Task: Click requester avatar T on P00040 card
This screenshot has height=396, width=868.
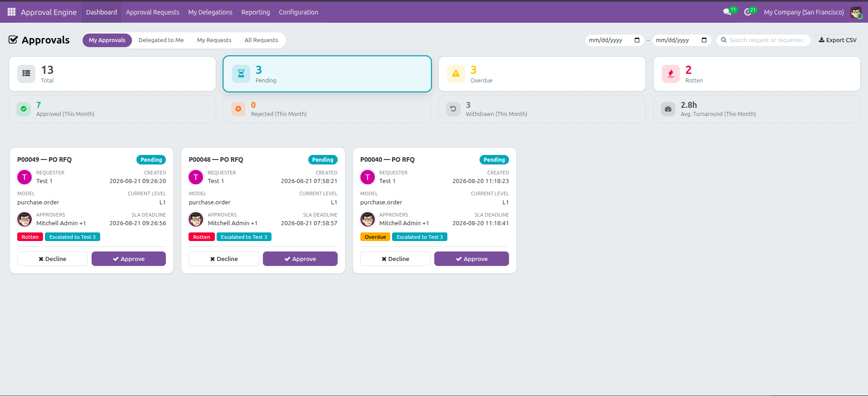Action: [368, 177]
